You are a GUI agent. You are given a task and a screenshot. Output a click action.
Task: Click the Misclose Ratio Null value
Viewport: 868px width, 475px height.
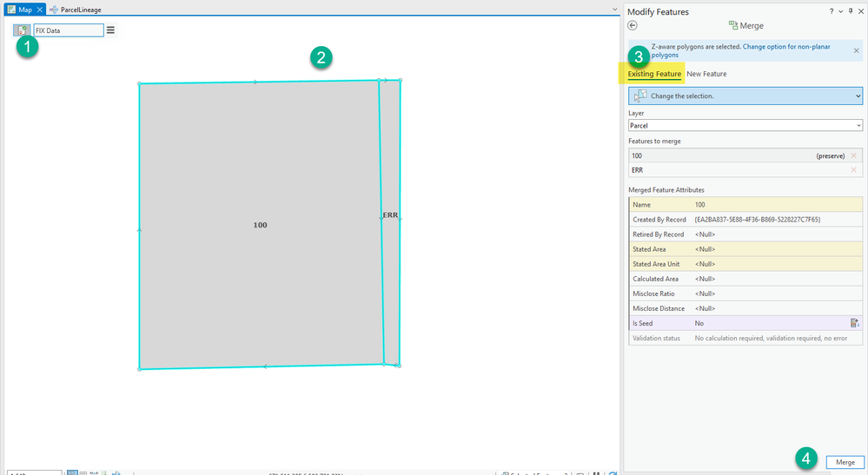(x=705, y=294)
